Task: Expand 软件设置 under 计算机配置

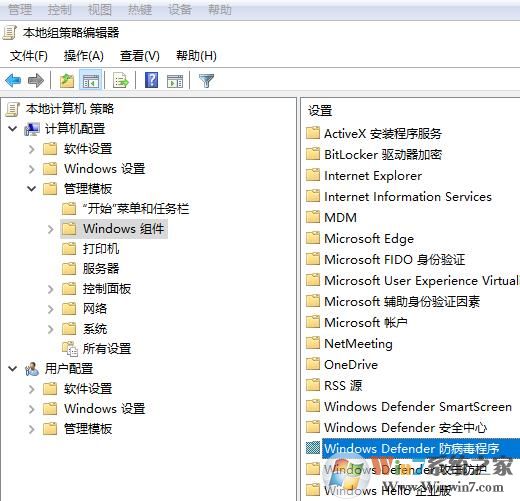Action: coord(32,149)
